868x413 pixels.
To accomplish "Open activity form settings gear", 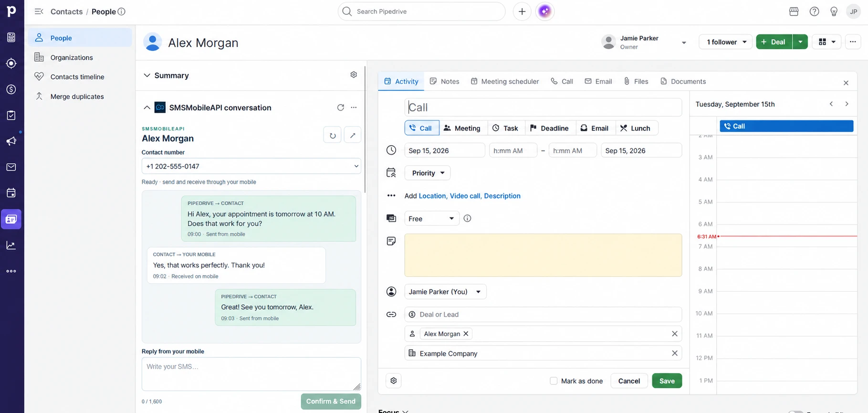I will 394,381.
